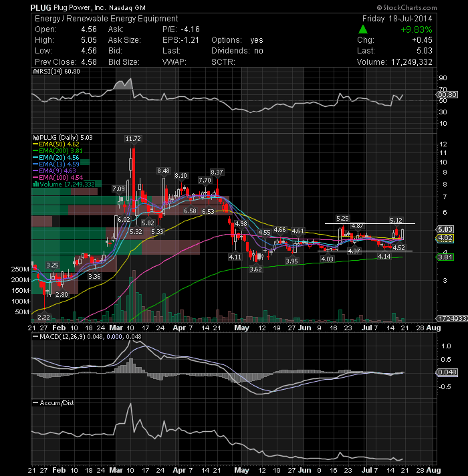Click the 0.048 MACD axis tag
This screenshot has width=468, height=476.
click(x=447, y=372)
